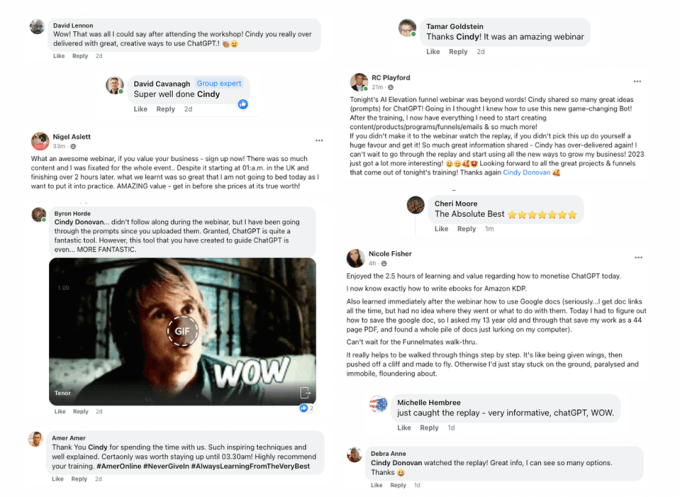Open David Cavanagh's profile picture
The height and width of the screenshot is (497, 680).
click(x=115, y=85)
